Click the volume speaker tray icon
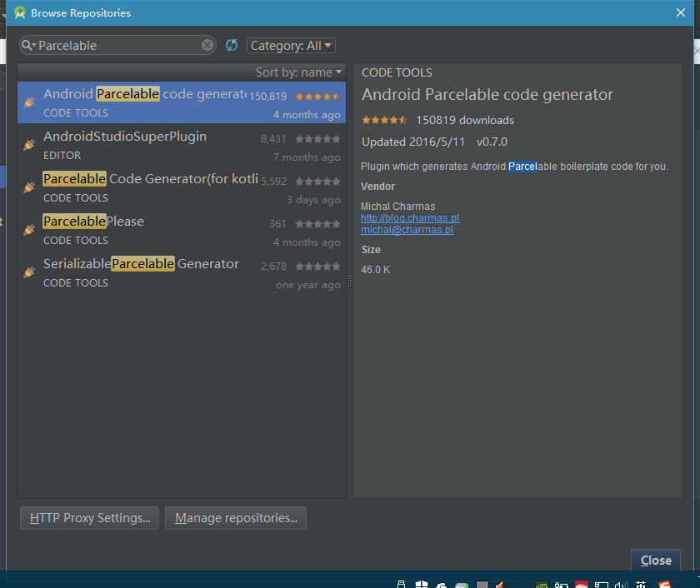The height and width of the screenshot is (588, 700). (x=620, y=585)
